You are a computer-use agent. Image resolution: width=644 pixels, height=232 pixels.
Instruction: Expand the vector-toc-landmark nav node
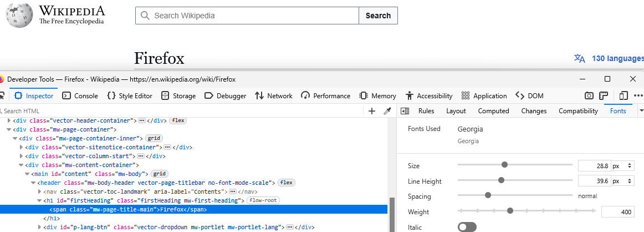40,191
